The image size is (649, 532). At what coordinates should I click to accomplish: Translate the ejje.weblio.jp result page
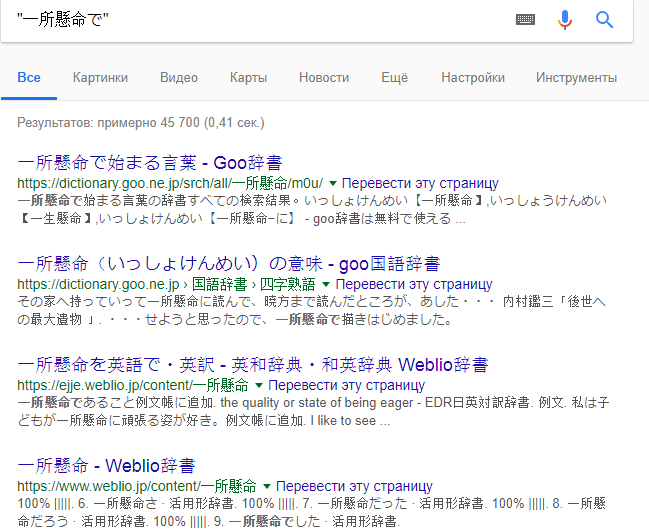point(346,385)
